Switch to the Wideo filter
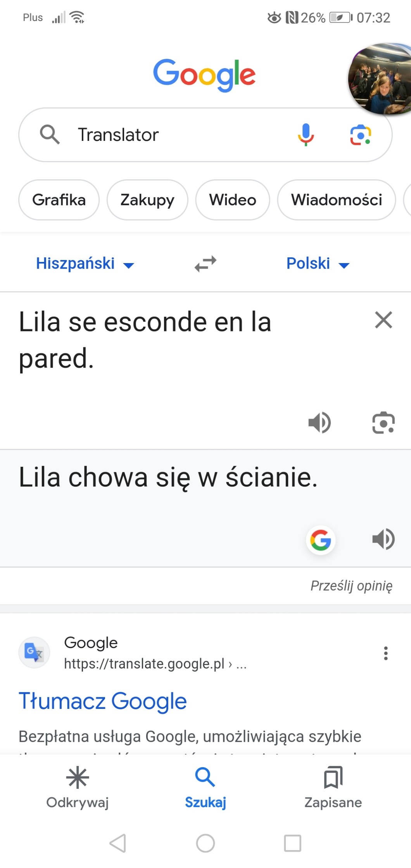Image resolution: width=411 pixels, height=868 pixels. [x=233, y=200]
